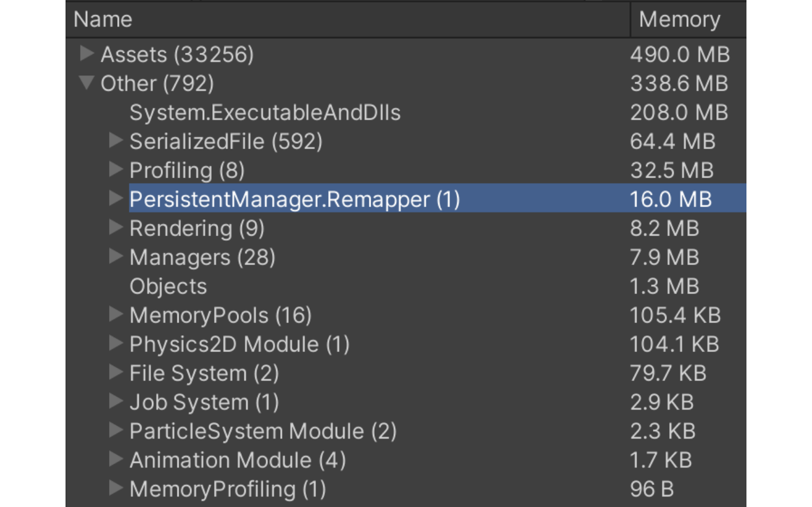This screenshot has width=812, height=507.
Task: Sort by the Memory column header
Action: [679, 20]
